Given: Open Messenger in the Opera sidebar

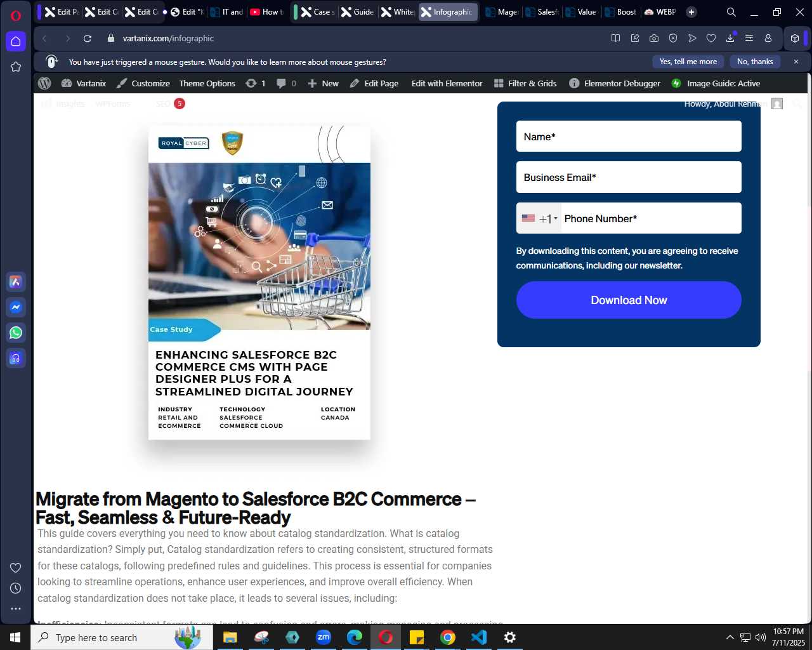Looking at the screenshot, I should [16, 307].
